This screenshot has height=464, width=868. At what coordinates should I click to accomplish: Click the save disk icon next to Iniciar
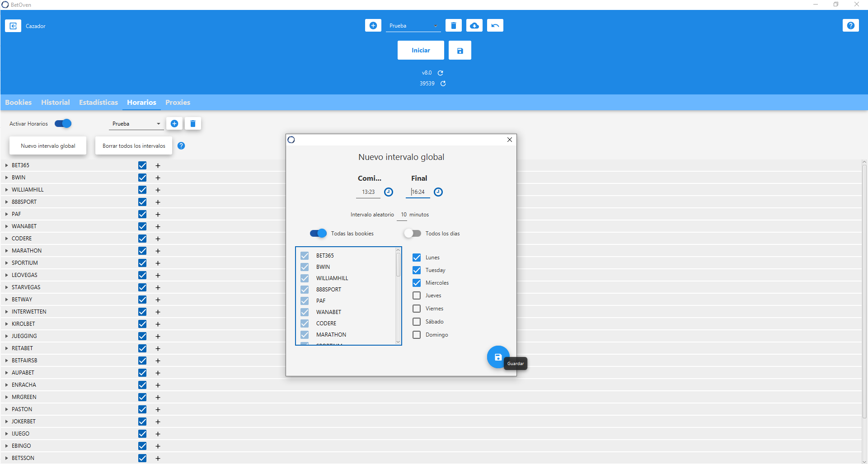tap(460, 50)
